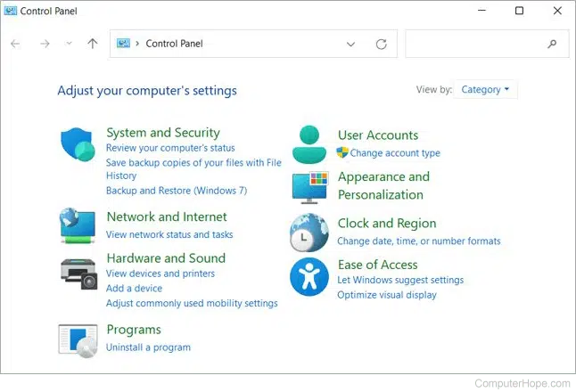The image size is (576, 392).
Task: Open the User Accounts person icon
Action: coord(309,144)
